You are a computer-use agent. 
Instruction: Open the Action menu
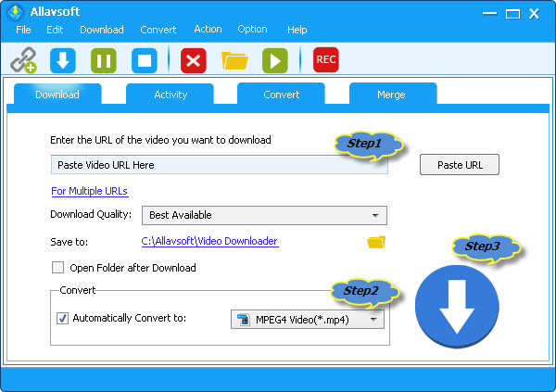click(208, 29)
